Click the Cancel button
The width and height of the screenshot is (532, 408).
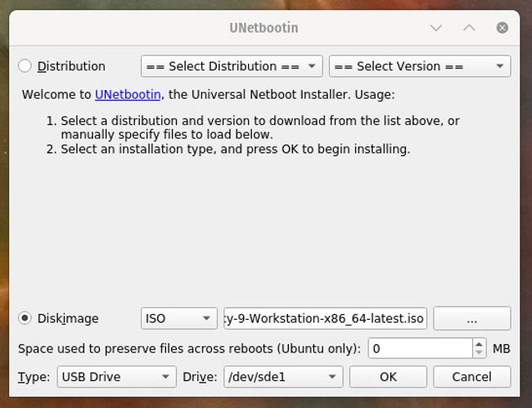(472, 376)
